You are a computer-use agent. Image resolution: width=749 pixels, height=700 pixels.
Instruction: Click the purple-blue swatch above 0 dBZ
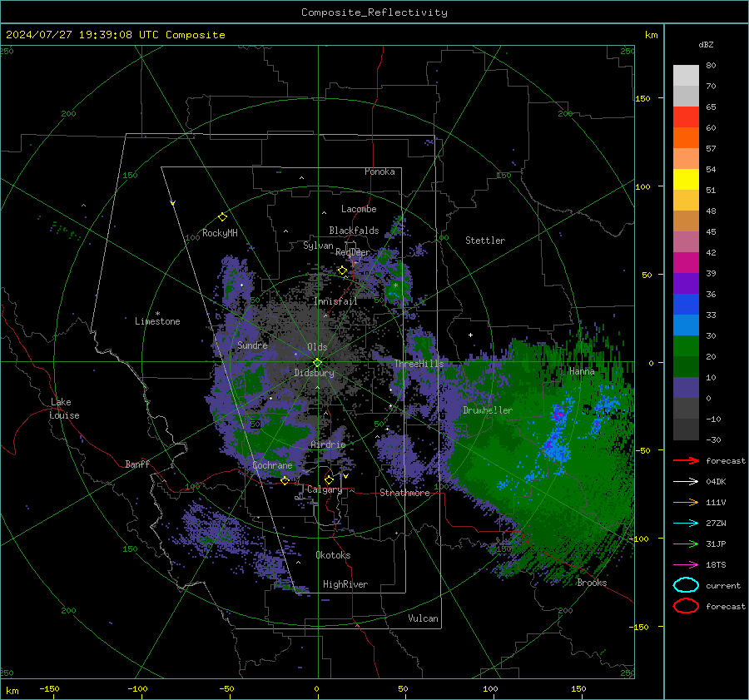point(686,387)
